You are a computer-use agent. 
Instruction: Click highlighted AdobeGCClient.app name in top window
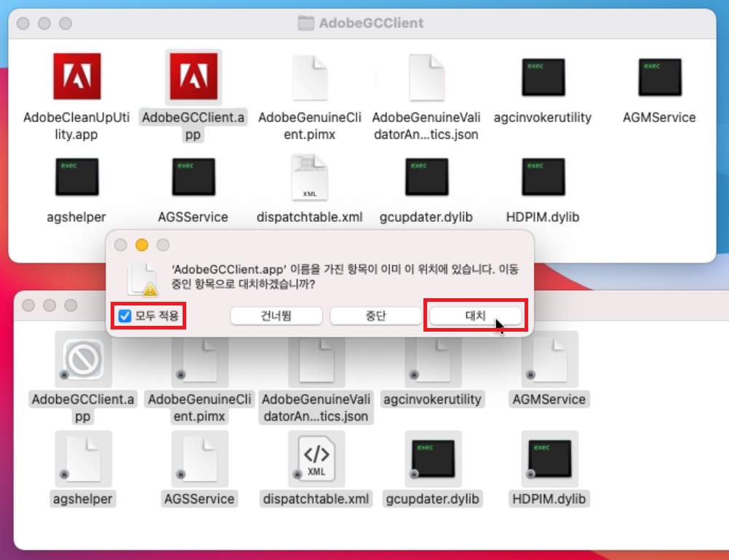click(194, 126)
